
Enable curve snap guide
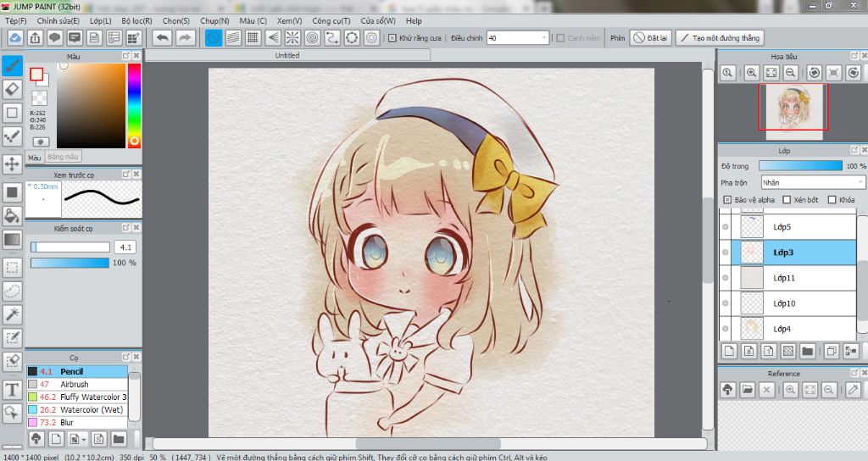pos(332,37)
